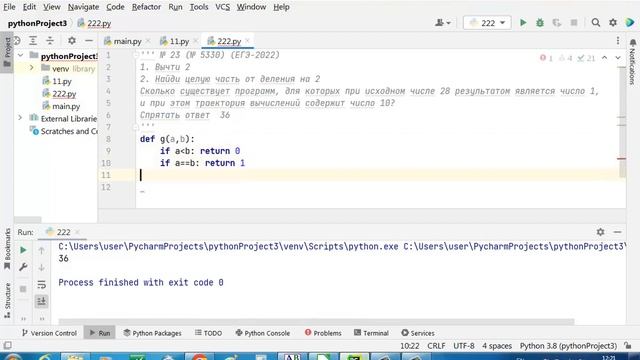Image resolution: width=640 pixels, height=360 pixels.
Task: Open Python Packages tool window
Action: tap(152, 333)
